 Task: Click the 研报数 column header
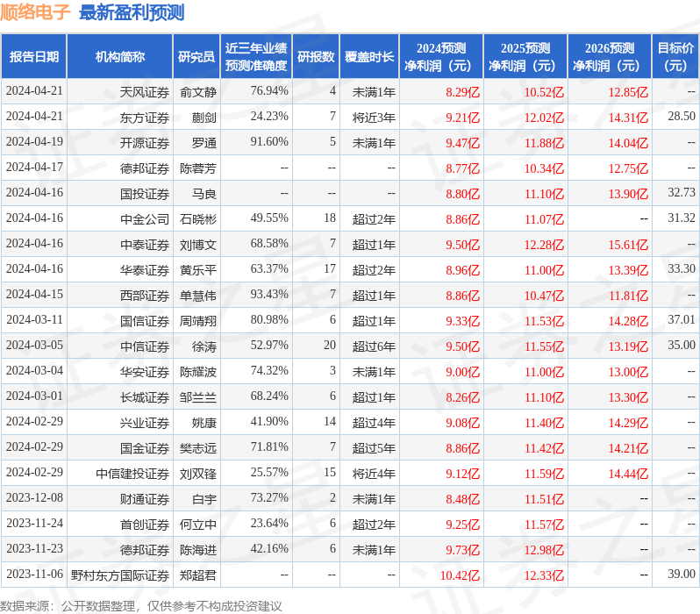pos(316,57)
